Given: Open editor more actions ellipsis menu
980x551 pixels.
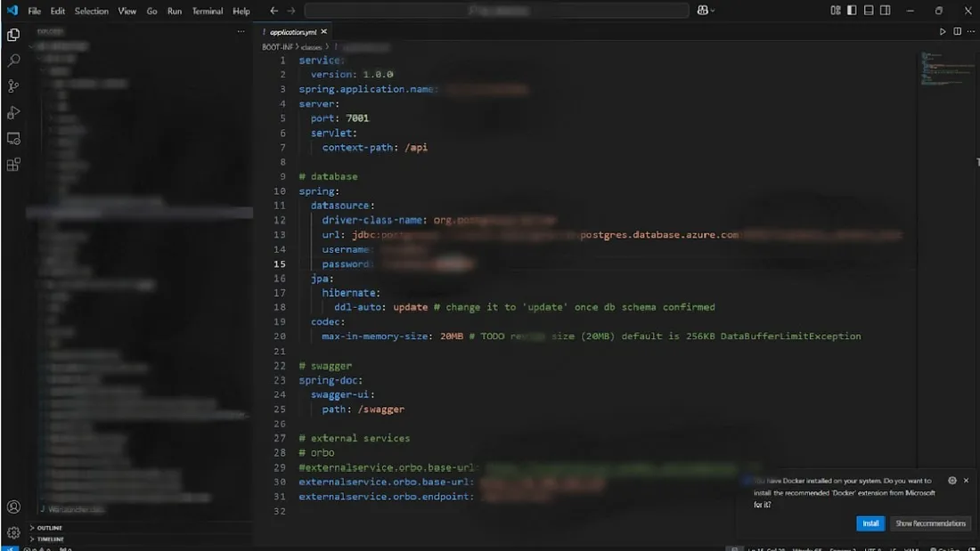Looking at the screenshot, I should pos(969,30).
